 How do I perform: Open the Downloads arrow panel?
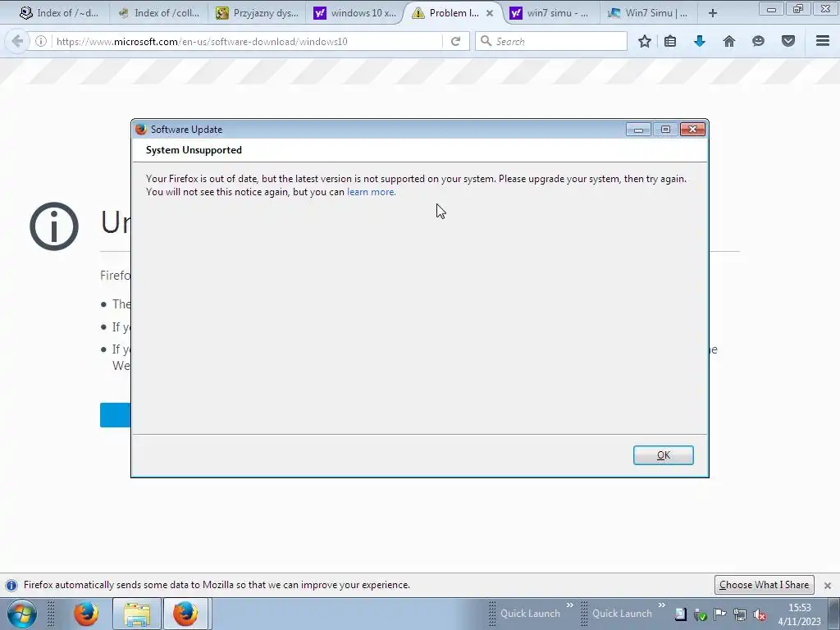[699, 41]
